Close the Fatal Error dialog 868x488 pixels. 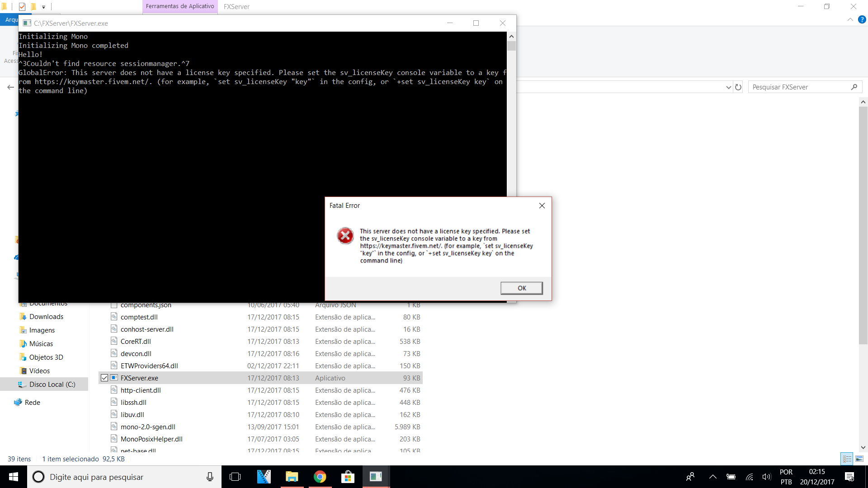coord(542,206)
